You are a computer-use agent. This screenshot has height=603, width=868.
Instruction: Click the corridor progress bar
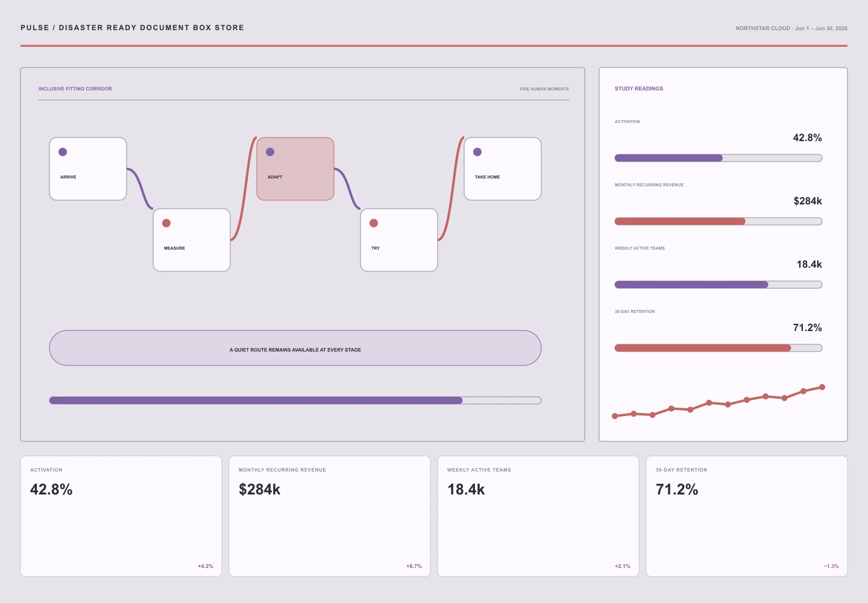(295, 400)
